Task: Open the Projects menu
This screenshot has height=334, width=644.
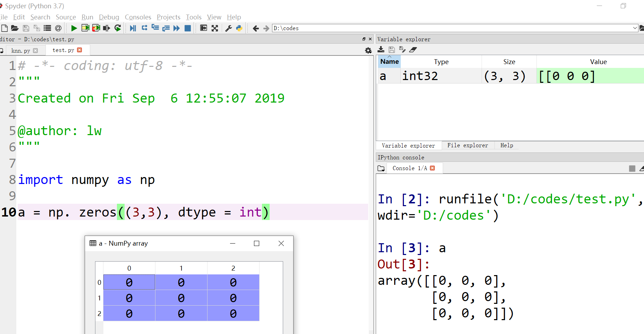Action: (x=169, y=17)
